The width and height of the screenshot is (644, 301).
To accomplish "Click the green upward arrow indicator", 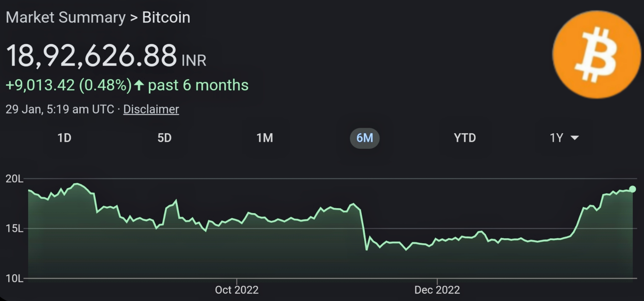I will (x=139, y=85).
